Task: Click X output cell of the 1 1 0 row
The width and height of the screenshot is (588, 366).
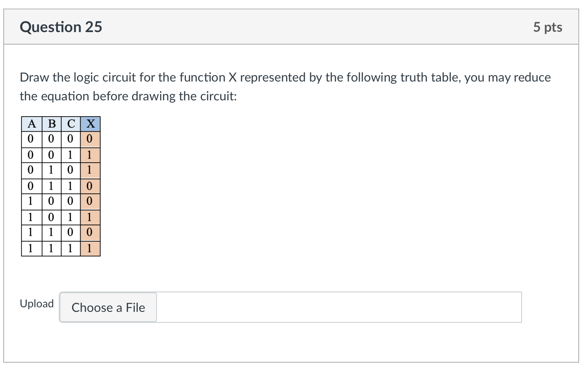Action: tap(90, 232)
